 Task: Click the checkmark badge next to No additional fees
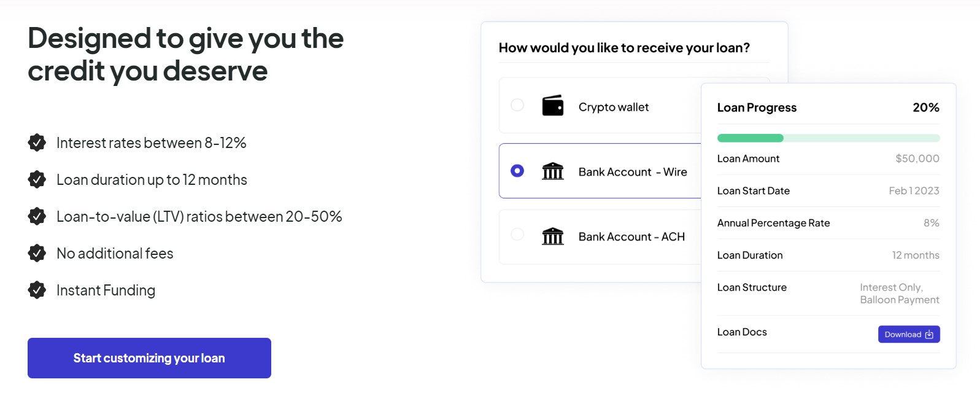click(37, 253)
